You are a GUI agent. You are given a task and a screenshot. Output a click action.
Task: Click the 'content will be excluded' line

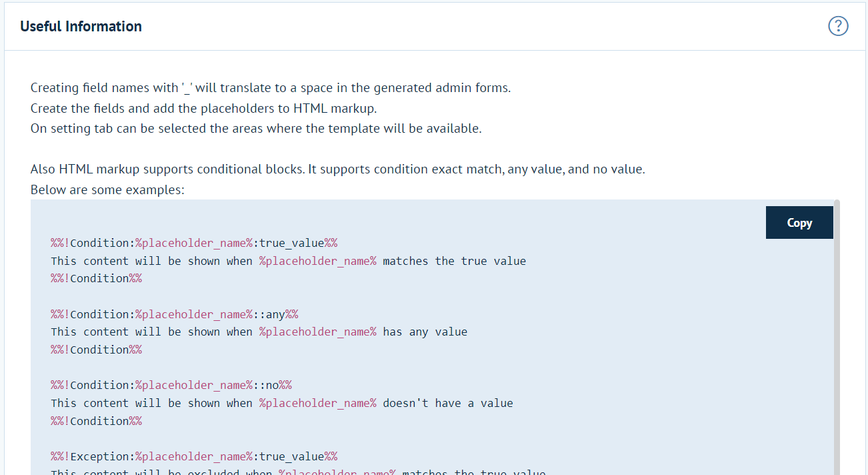298,472
